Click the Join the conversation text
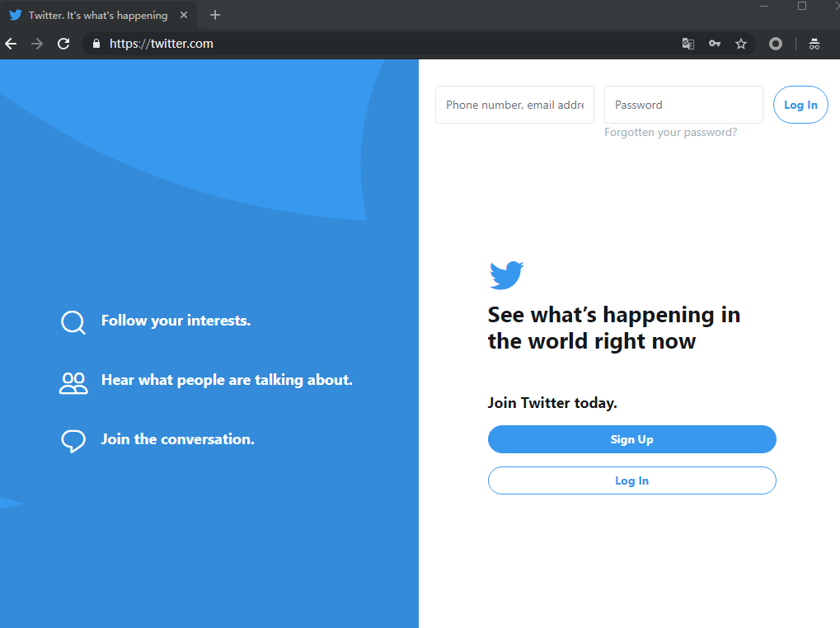Screen dimensions: 840x628 tap(177, 439)
